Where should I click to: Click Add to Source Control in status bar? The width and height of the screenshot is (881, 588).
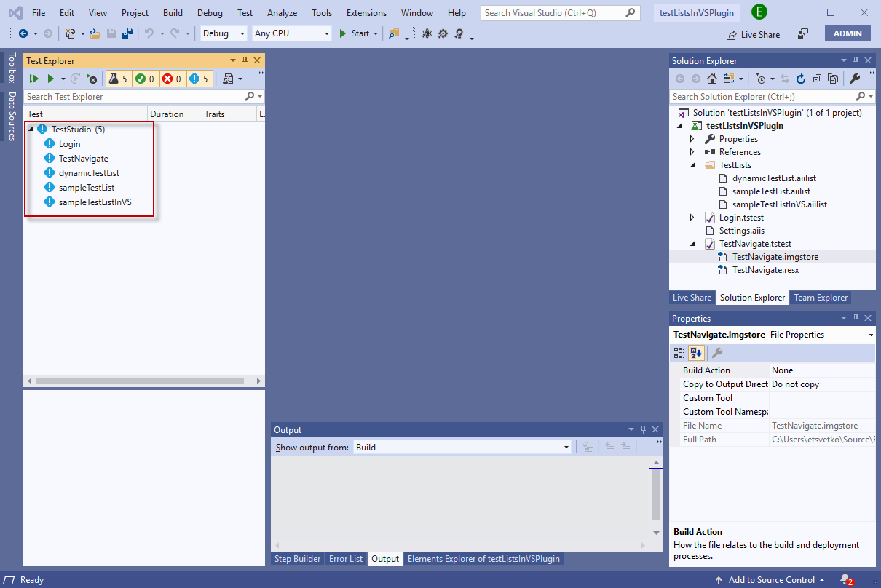[770, 580]
